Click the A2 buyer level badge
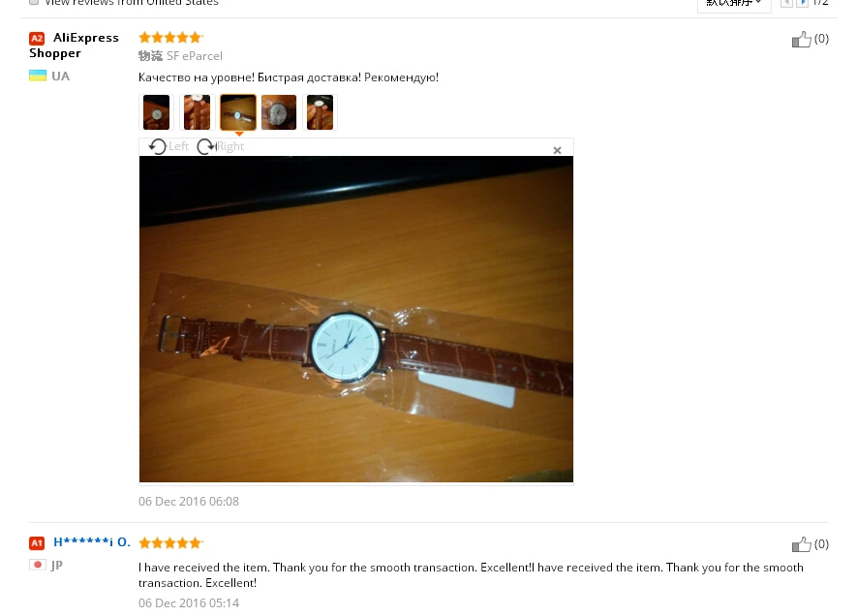Screen dimensions: 857x616 [x=37, y=39]
